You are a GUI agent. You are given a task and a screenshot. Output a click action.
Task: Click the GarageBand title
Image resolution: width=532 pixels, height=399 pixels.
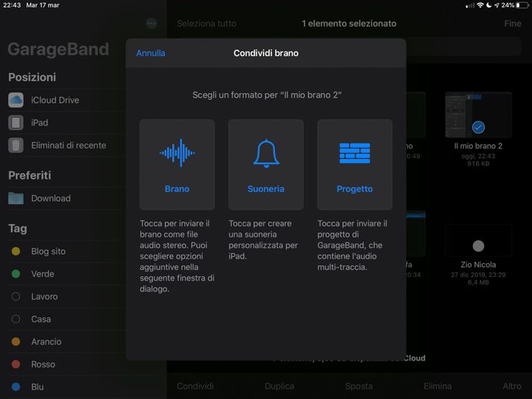[x=58, y=50]
